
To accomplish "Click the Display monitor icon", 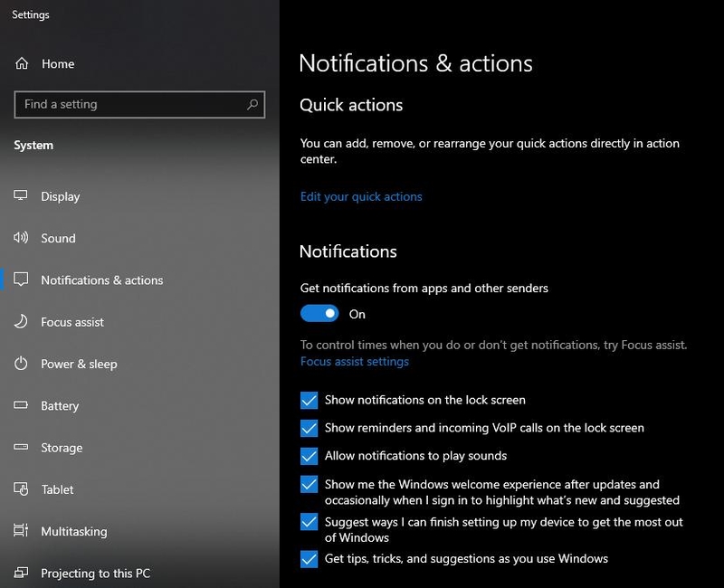I will 20,195.
